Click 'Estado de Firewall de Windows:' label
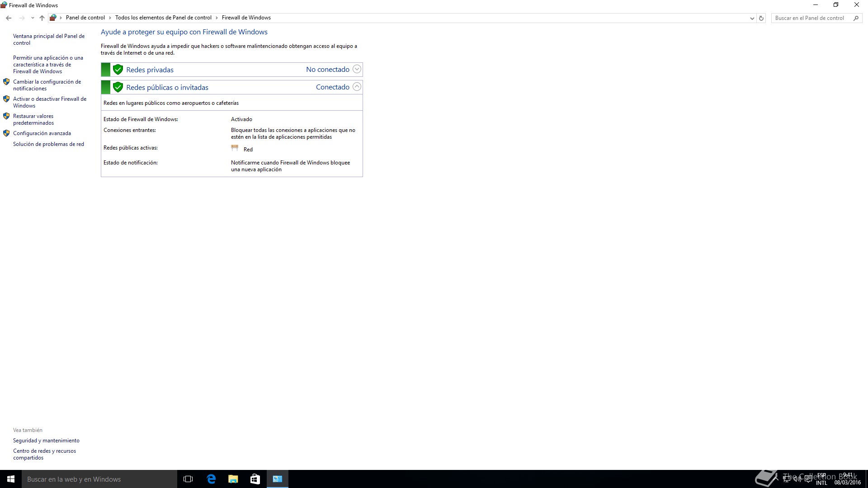The image size is (868, 488). (x=141, y=119)
